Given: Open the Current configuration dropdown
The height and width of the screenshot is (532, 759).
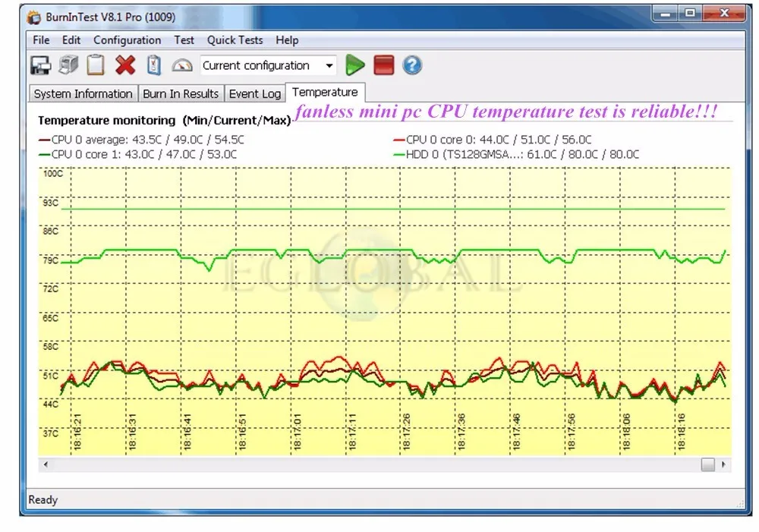Looking at the screenshot, I should pos(268,65).
